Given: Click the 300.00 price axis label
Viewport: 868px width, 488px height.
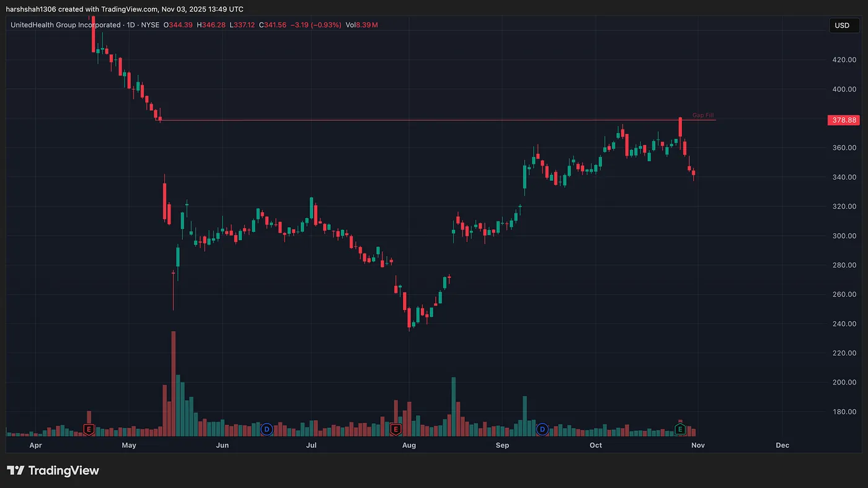Looking at the screenshot, I should pos(844,236).
